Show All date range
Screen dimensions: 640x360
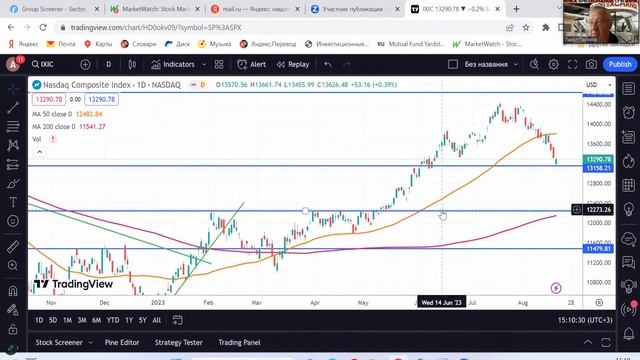(156, 320)
